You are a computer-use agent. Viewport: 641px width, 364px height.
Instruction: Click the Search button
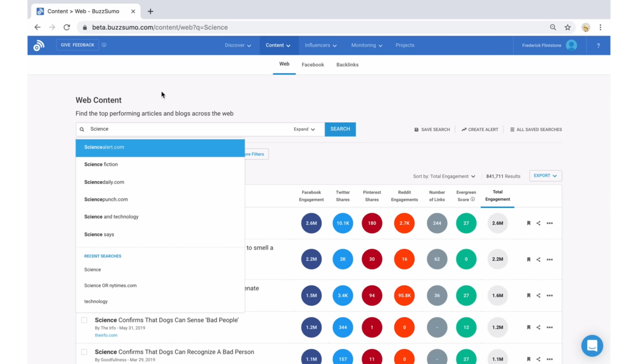[340, 129]
